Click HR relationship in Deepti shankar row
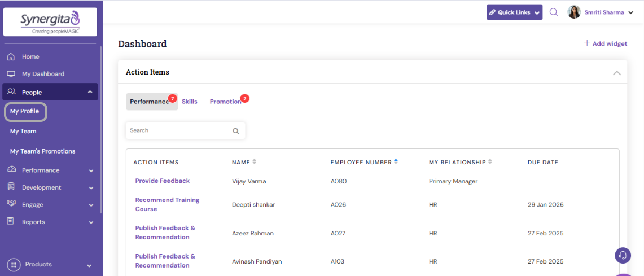644x276 pixels. pyautogui.click(x=433, y=204)
